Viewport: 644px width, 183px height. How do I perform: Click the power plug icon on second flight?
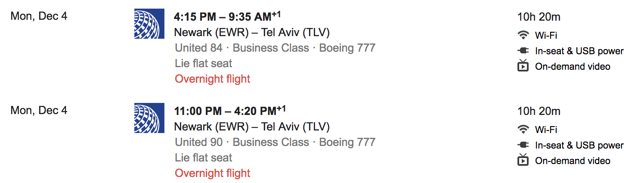(x=523, y=145)
